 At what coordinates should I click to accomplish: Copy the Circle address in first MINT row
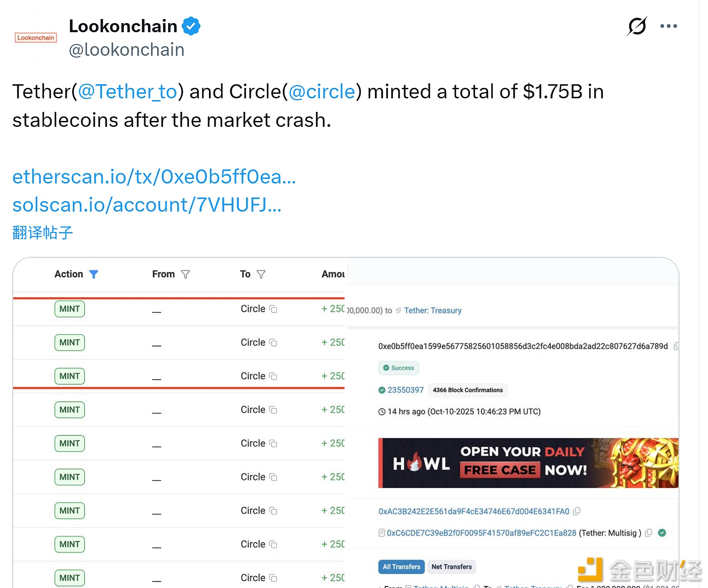[x=273, y=309]
